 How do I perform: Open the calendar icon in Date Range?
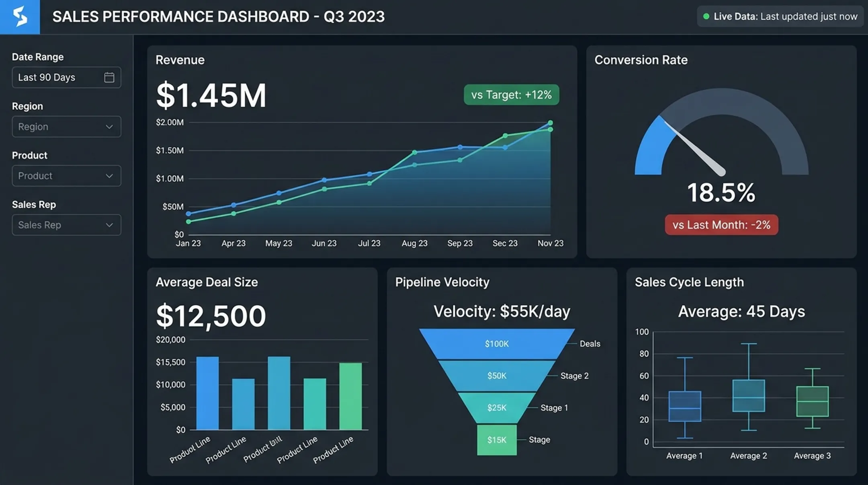[109, 77]
